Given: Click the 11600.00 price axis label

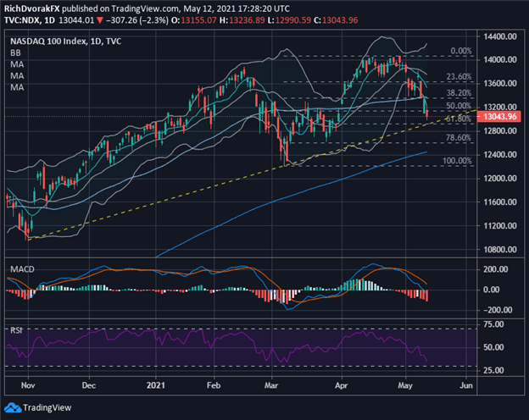Looking at the screenshot, I should [x=500, y=202].
